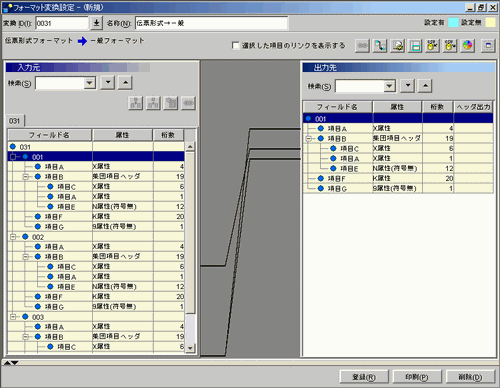Select 項目C in the 出力先 tree
This screenshot has width=500, height=388.
(349, 148)
